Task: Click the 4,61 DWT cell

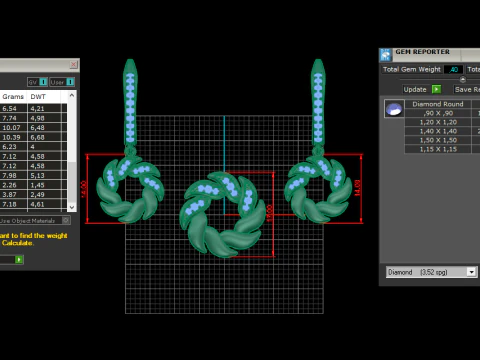Action: (44, 204)
